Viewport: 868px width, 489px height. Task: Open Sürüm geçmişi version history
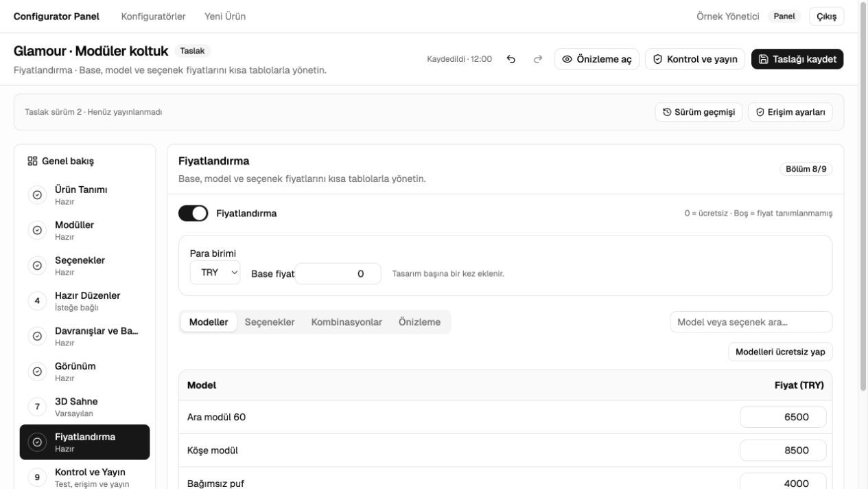point(699,112)
